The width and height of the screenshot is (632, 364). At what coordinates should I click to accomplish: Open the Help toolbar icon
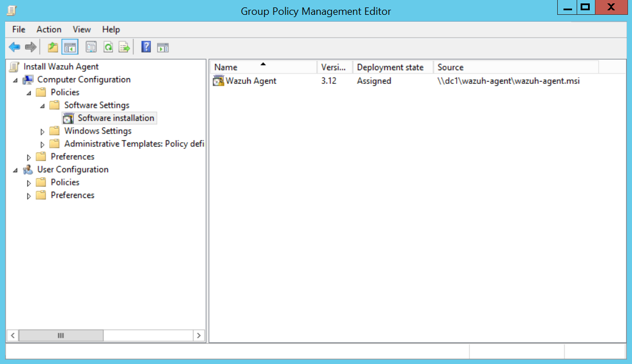coord(146,47)
